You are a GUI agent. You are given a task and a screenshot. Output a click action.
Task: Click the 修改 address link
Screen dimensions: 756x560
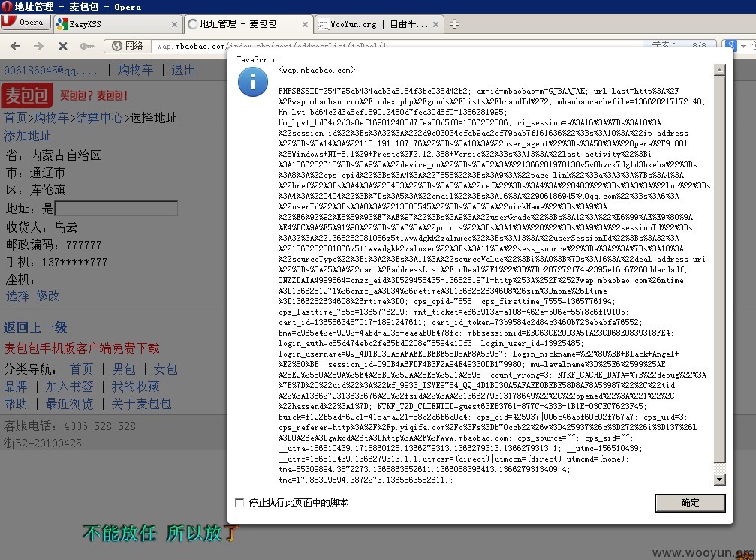point(48,296)
